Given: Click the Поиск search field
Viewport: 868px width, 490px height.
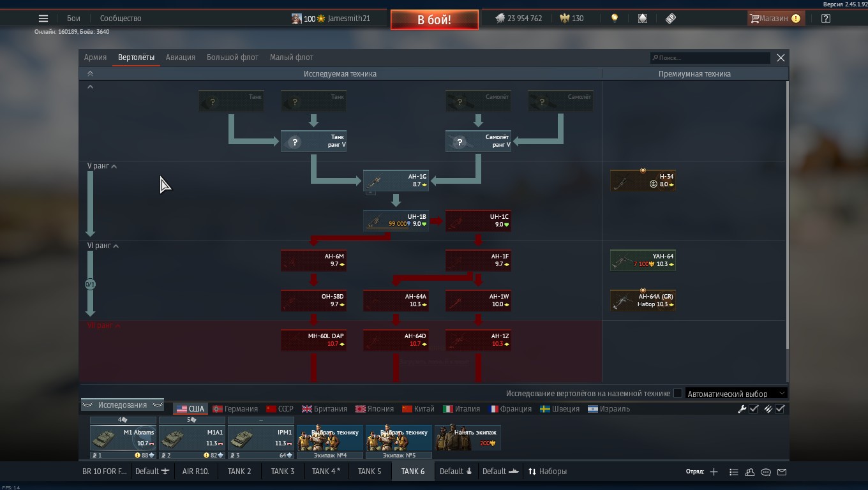Looking at the screenshot, I should pos(710,58).
